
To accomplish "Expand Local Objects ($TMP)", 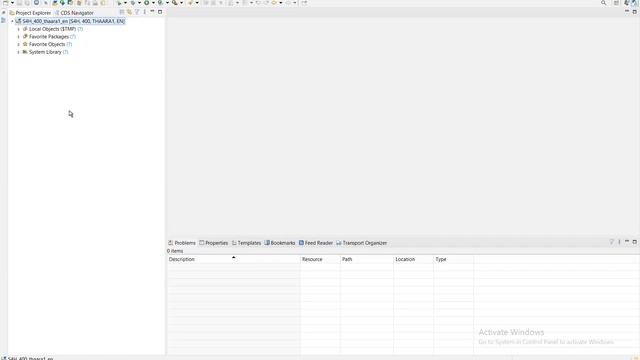I will tap(18, 29).
